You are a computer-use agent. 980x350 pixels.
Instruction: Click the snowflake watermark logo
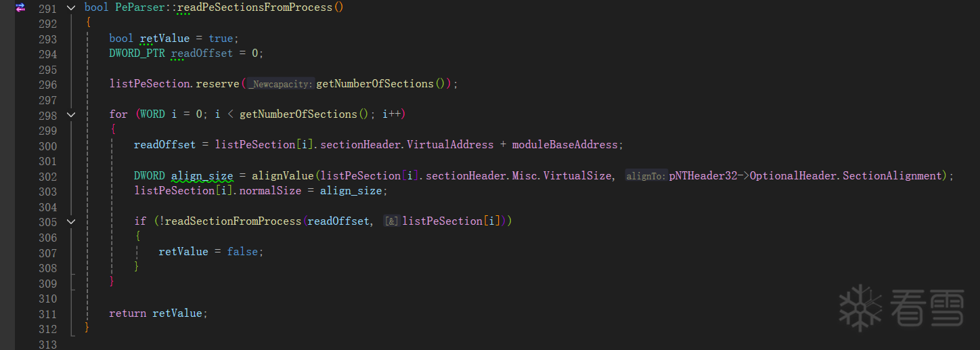click(x=860, y=308)
